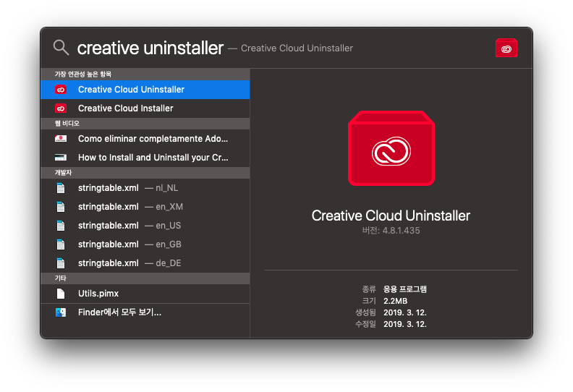Click the creative uninstaller search field text
573x392 pixels.
click(150, 48)
